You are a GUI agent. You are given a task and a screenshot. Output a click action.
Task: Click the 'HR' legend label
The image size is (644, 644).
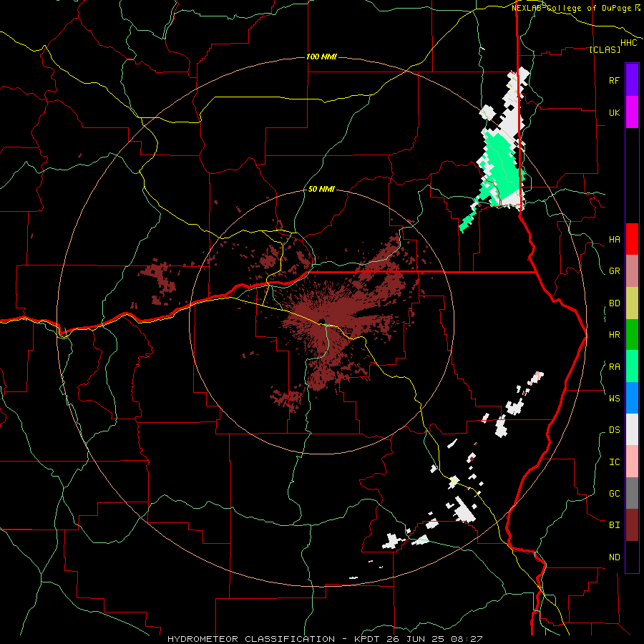[614, 335]
